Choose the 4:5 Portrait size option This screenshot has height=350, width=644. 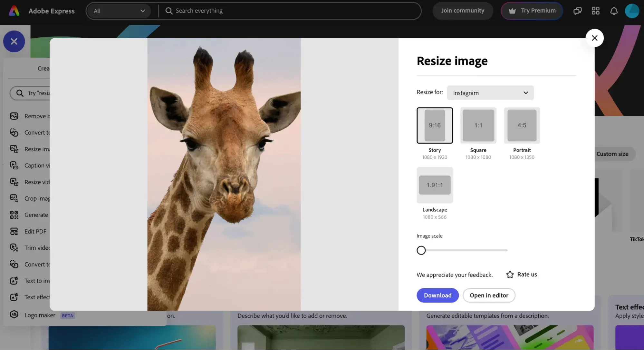pos(522,125)
